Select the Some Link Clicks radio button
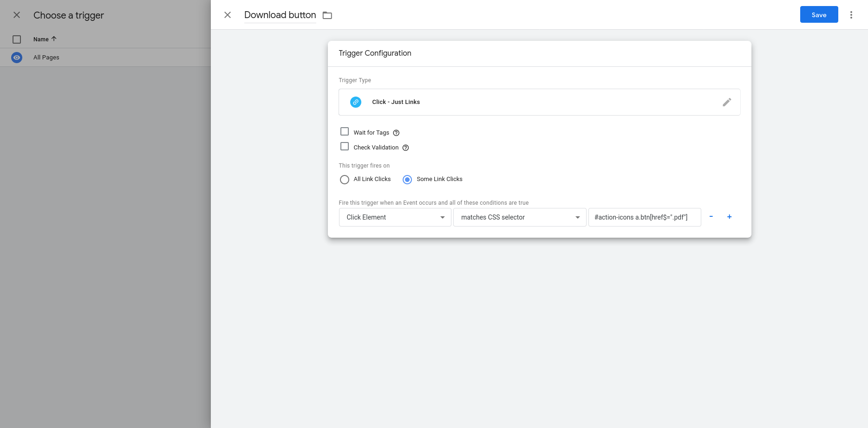The image size is (868, 428). (407, 180)
